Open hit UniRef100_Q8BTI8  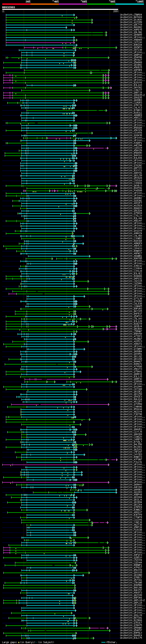131,93
